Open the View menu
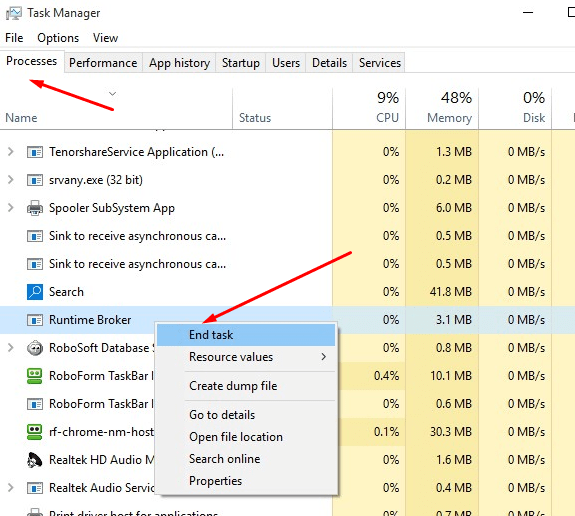 click(105, 38)
